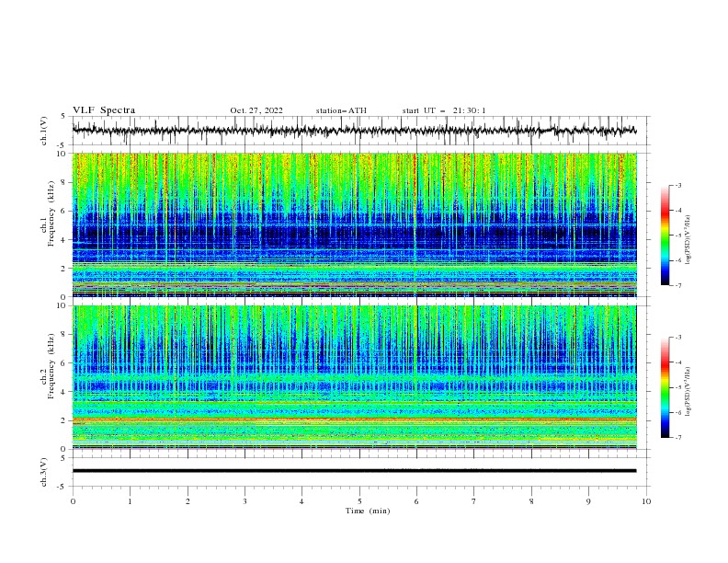The image size is (728, 563).
Task: Click time axis tick label "5"
Action: tap(359, 501)
